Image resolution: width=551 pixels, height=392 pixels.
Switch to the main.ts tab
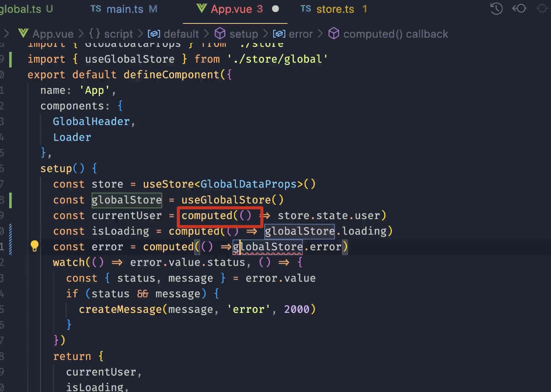(124, 9)
